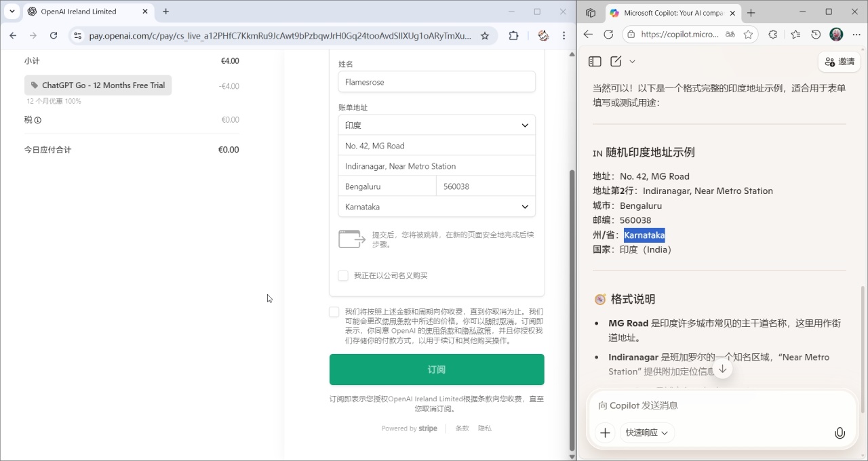The image size is (868, 461).
Task: Toggle Copilot sidebar panel icon
Action: point(595,62)
